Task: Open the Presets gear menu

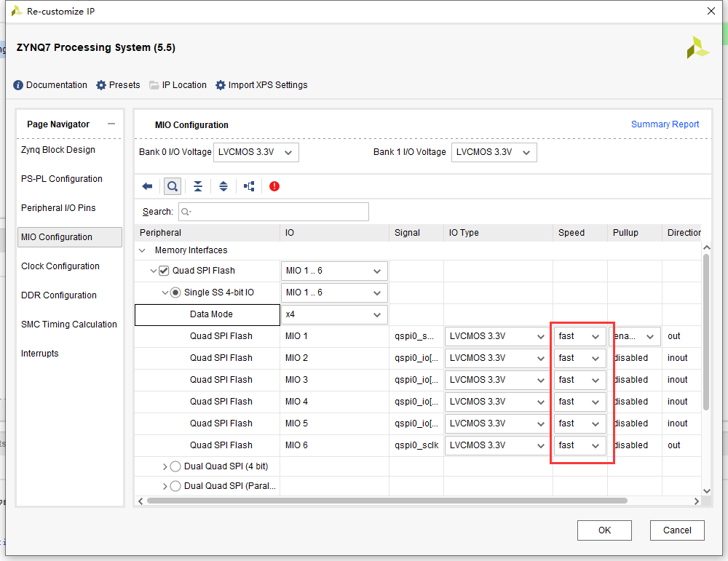Action: click(x=118, y=85)
